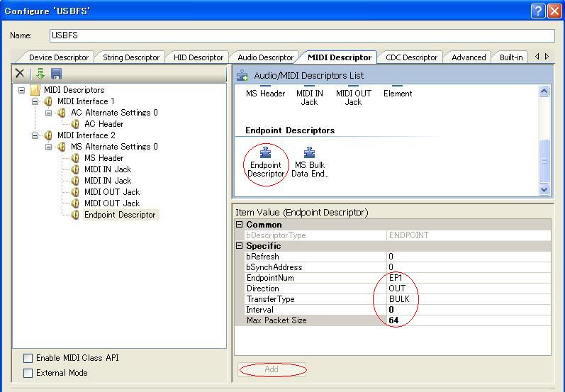Click the descriptors list scroll down arrow
565x392 pixels.
point(544,189)
